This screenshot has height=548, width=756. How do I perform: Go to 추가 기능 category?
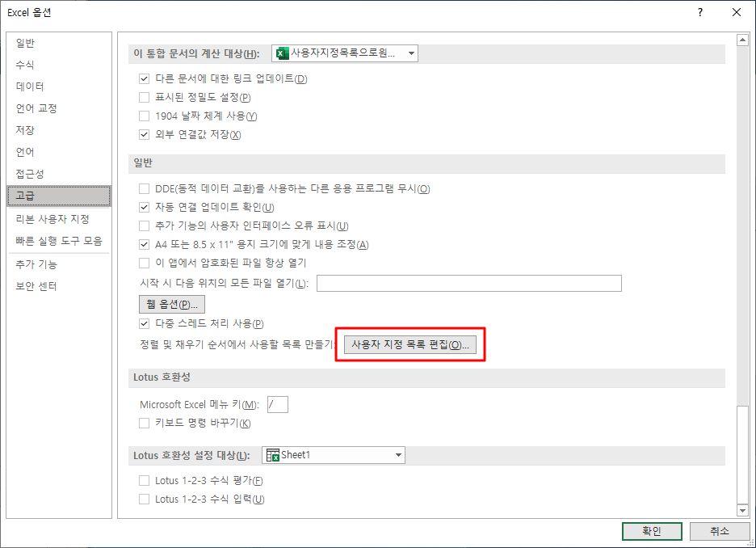(x=59, y=264)
